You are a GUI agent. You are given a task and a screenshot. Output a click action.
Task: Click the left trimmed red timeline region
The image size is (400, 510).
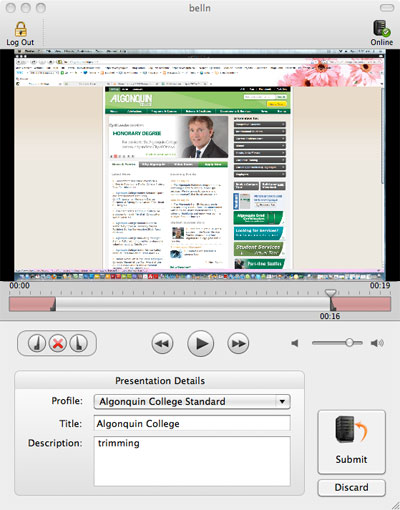click(32, 304)
